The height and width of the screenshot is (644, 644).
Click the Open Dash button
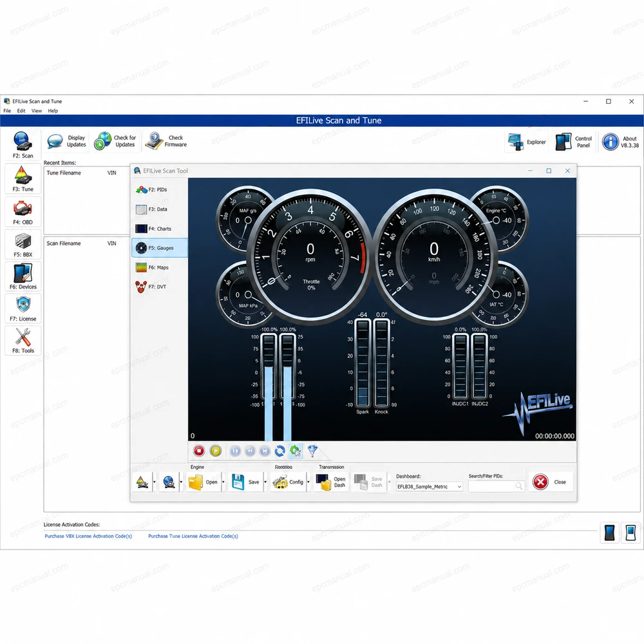tap(331, 482)
